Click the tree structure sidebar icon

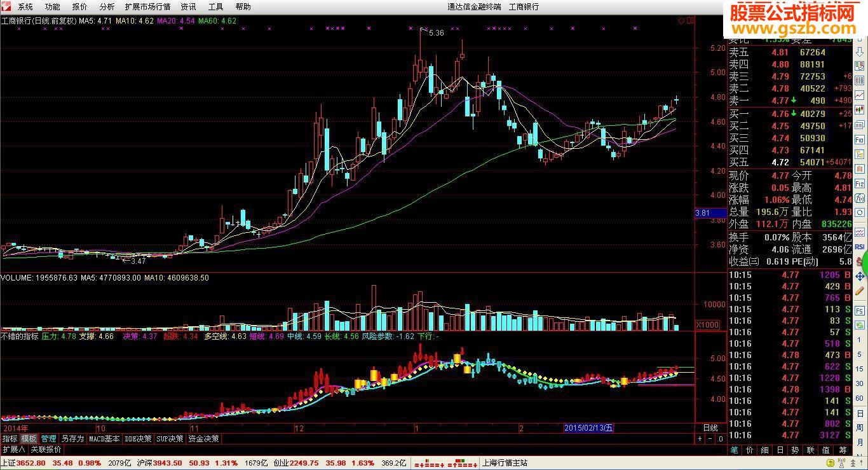click(860, 154)
